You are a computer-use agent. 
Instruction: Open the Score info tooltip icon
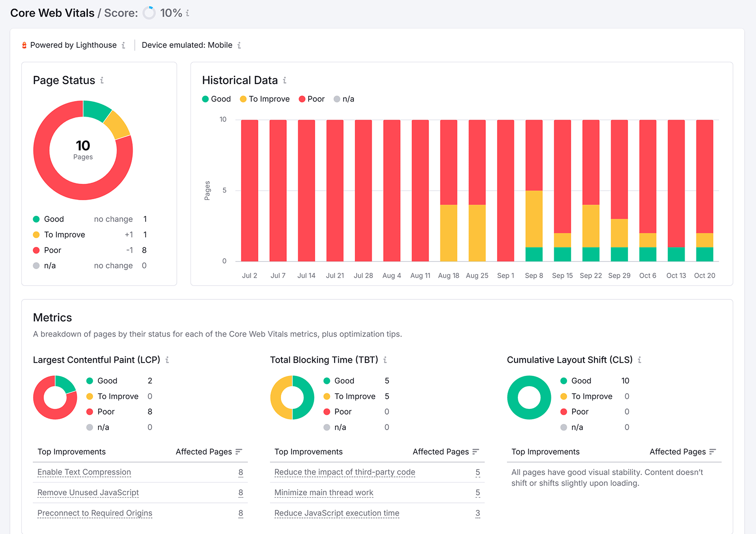(187, 13)
